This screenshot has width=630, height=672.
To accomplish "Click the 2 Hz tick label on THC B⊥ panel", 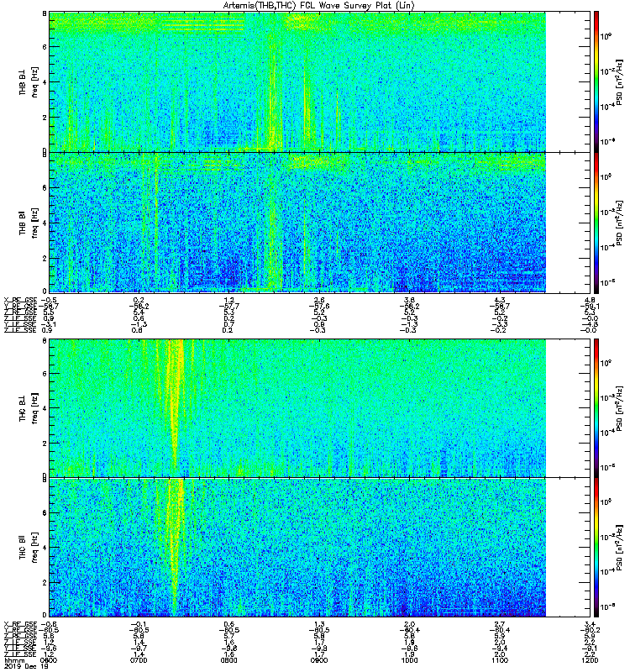I will pyautogui.click(x=45, y=444).
